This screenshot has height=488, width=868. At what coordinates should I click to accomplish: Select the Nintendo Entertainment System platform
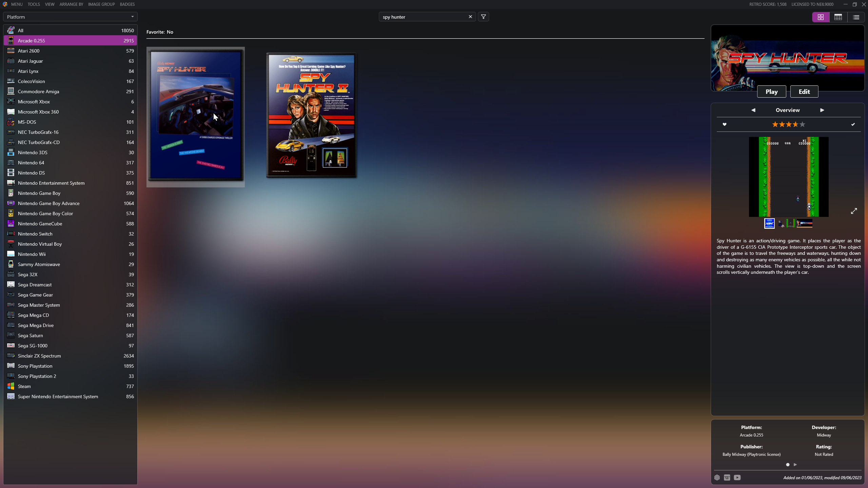click(x=70, y=183)
